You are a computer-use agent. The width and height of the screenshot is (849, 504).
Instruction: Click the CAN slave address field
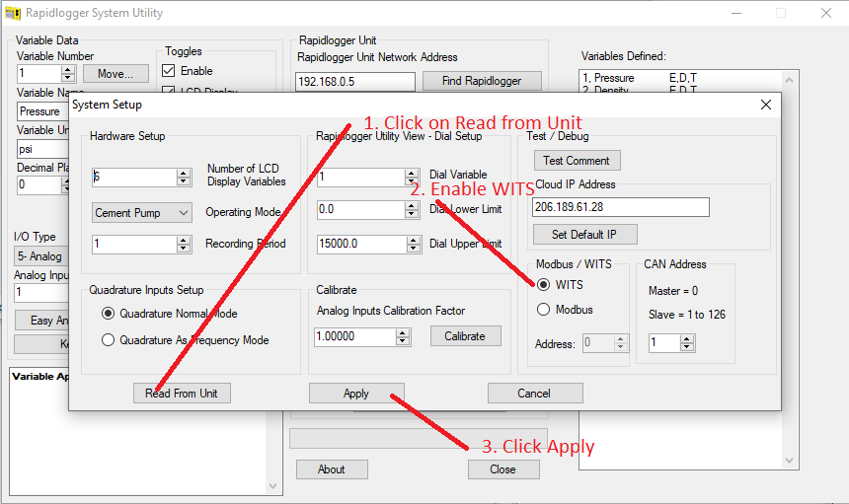(x=664, y=342)
